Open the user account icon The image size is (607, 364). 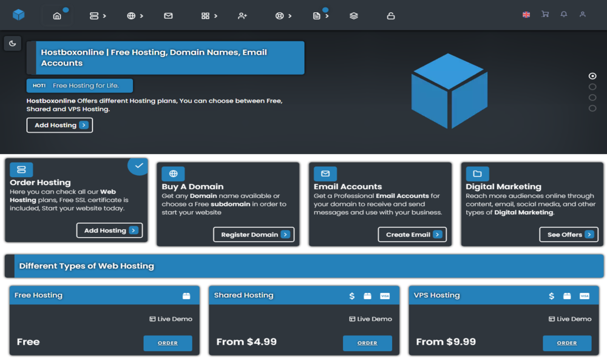click(x=583, y=15)
